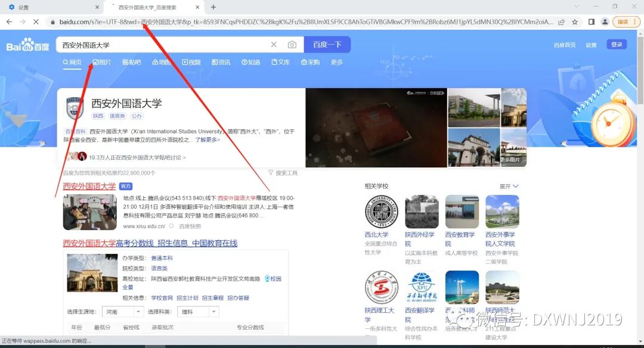This screenshot has width=644, height=348.
Task: Select the 采购 search category
Action: 310,63
